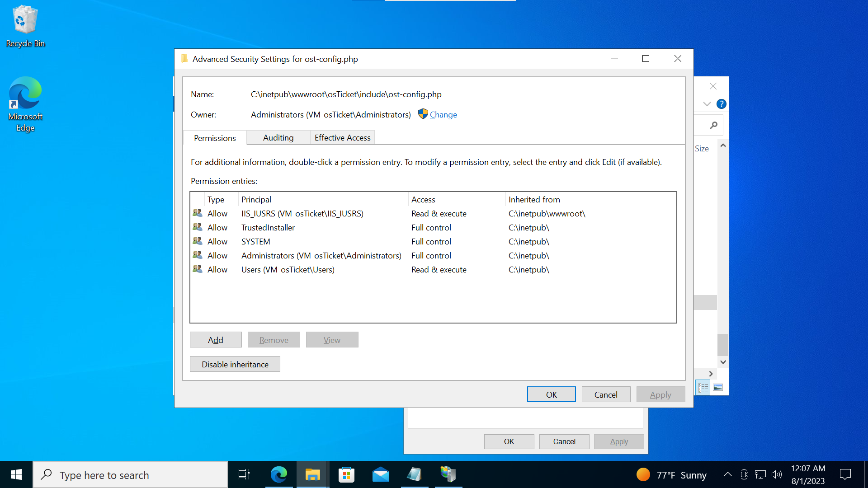Open the Effective Access tab
868x488 pixels.
tap(342, 138)
